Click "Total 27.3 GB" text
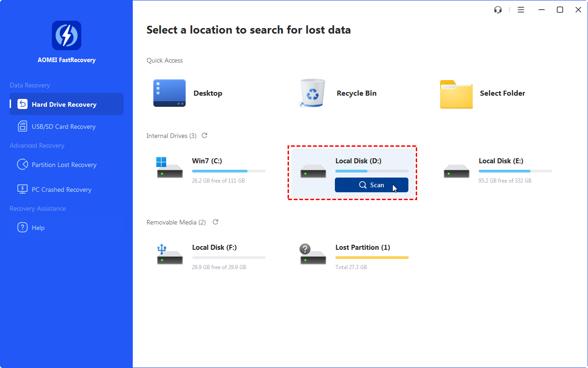The width and height of the screenshot is (588, 368). (x=351, y=267)
